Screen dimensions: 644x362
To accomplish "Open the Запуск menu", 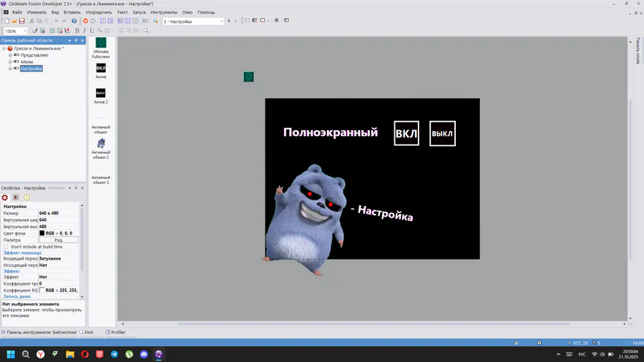I will coord(139,12).
